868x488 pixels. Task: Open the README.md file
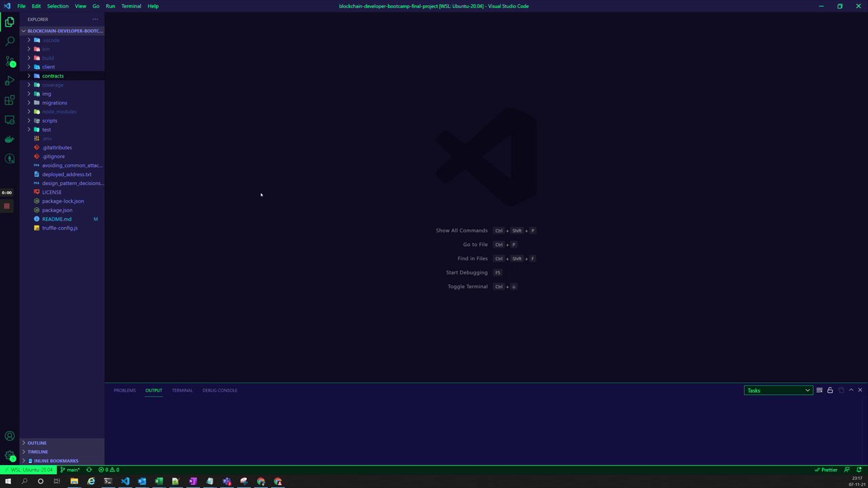62,219
